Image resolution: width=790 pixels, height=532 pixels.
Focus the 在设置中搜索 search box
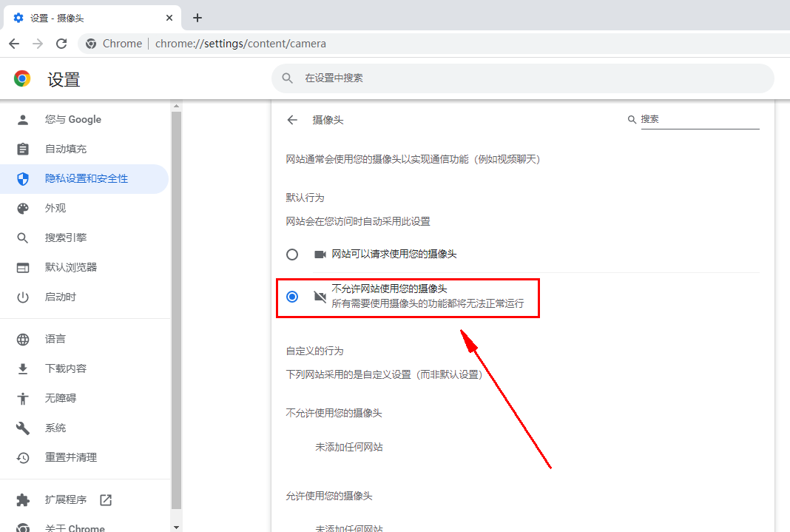pyautogui.click(x=523, y=78)
